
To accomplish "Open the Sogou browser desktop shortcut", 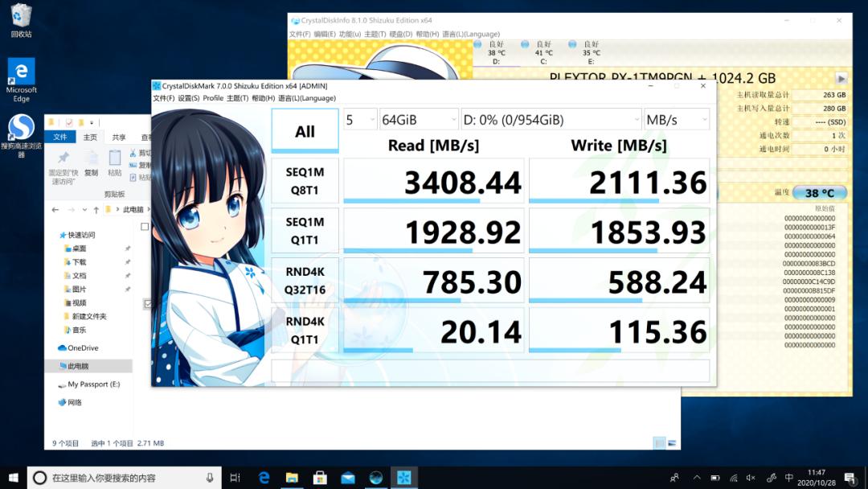I will tap(21, 136).
